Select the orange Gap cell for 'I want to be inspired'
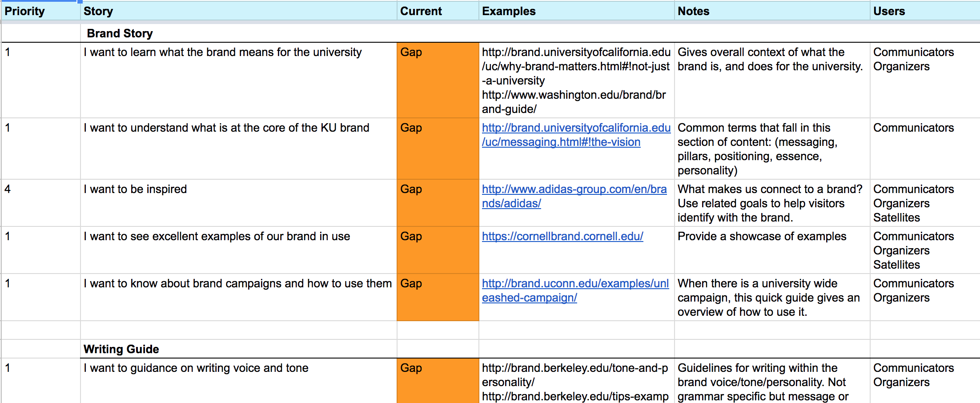This screenshot has height=403, width=980. 438,203
